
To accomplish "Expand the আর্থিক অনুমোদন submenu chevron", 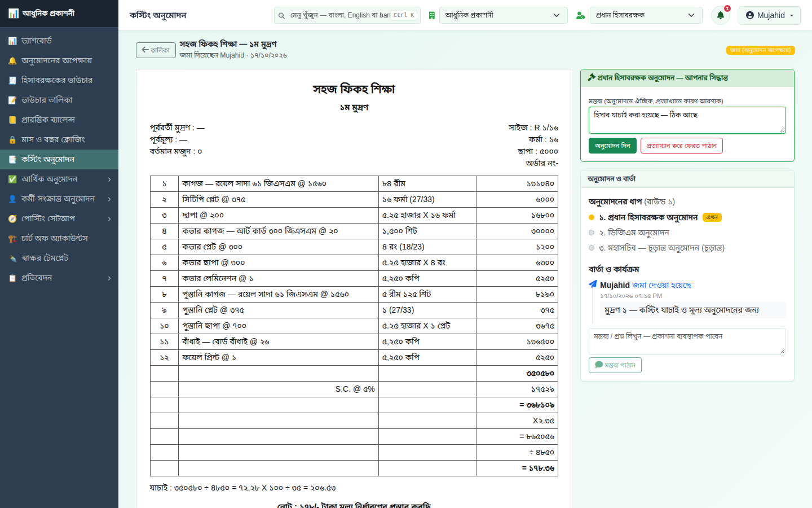I will click(x=109, y=179).
